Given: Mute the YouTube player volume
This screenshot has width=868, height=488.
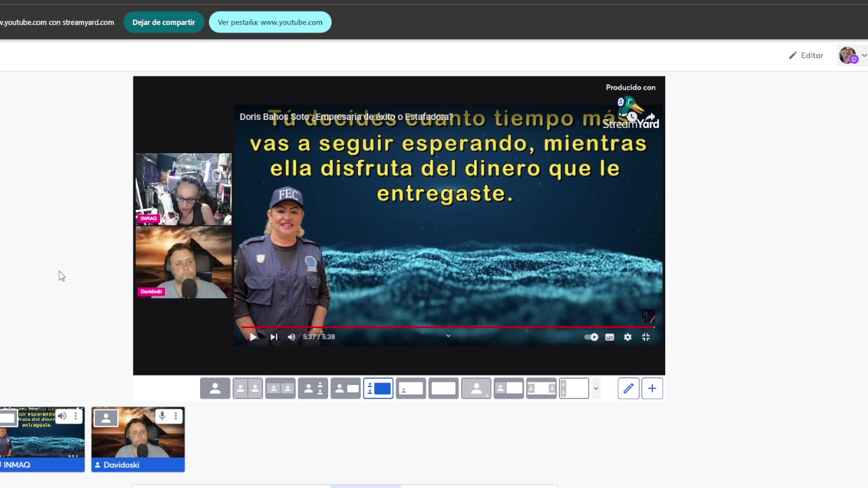Looking at the screenshot, I should [x=292, y=337].
